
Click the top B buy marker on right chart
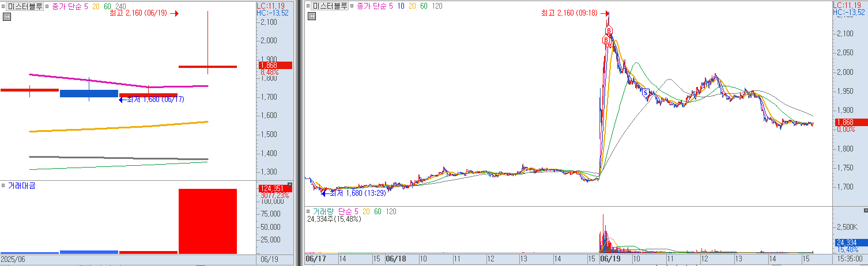click(609, 31)
